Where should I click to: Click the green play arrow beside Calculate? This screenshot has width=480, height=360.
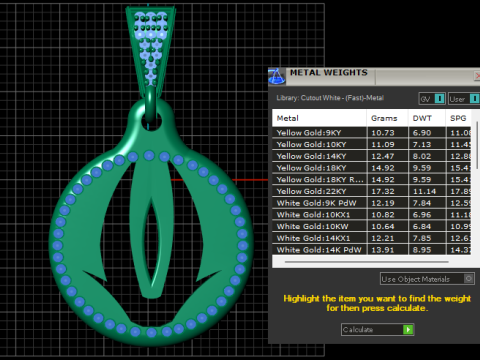click(x=408, y=329)
